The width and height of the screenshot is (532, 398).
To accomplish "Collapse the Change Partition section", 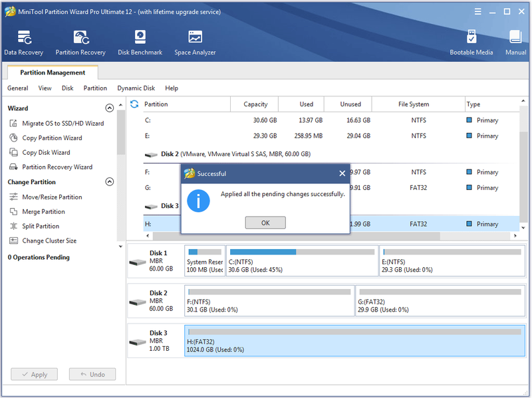I will 109,181.
